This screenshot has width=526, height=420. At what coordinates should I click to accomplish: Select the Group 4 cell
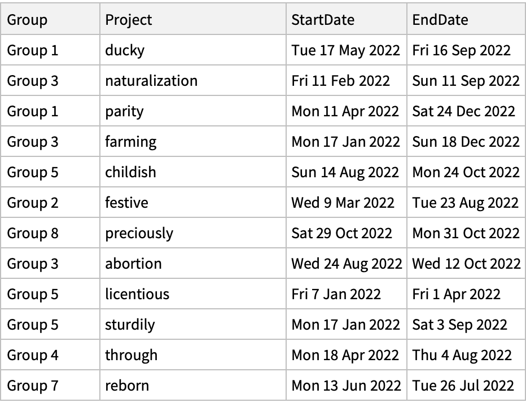[33, 355]
